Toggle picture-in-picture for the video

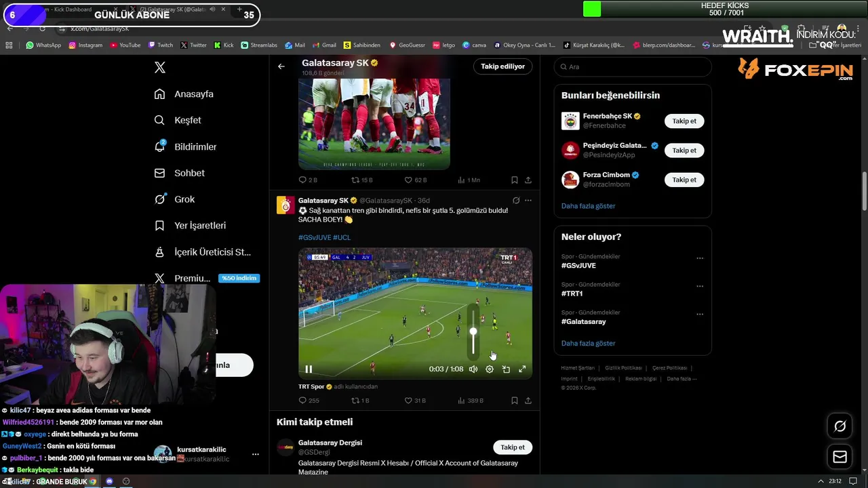[x=506, y=369]
